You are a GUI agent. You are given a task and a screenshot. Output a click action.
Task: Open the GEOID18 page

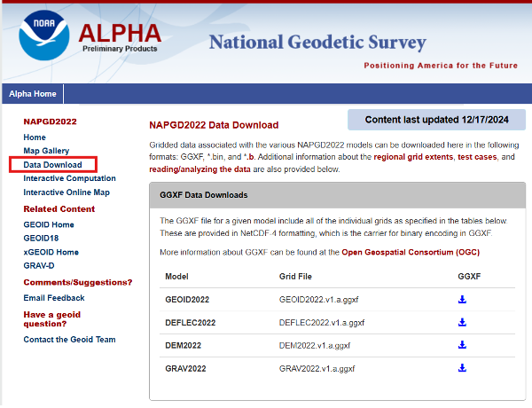click(43, 239)
